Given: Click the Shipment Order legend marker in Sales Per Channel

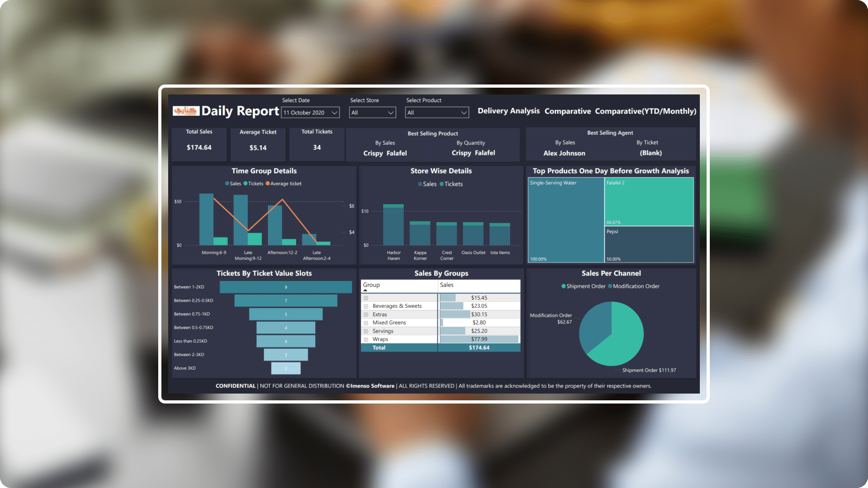Looking at the screenshot, I should pos(564,286).
